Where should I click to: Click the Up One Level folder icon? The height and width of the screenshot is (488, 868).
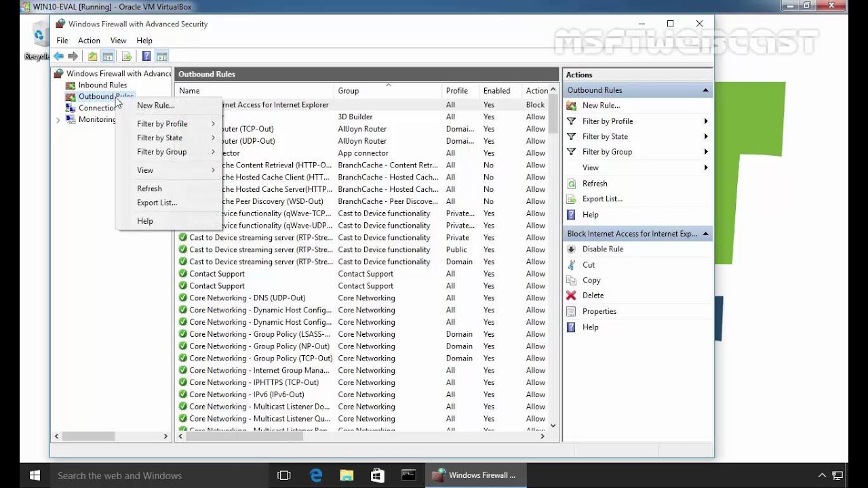click(x=92, y=56)
